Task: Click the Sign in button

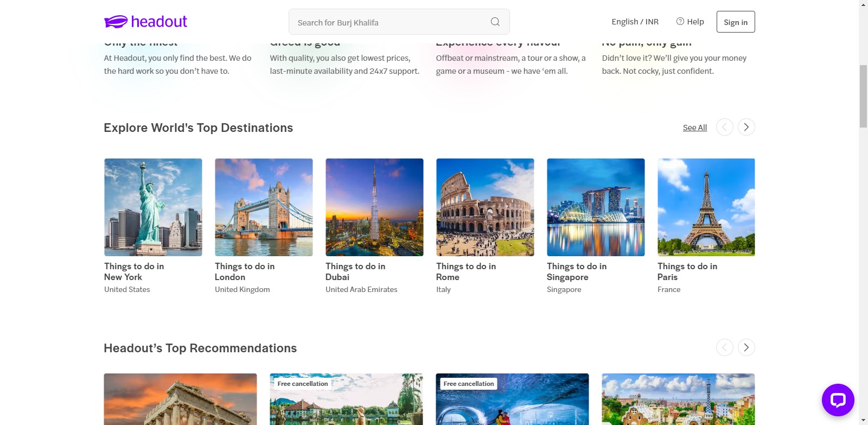Action: [x=735, y=22]
